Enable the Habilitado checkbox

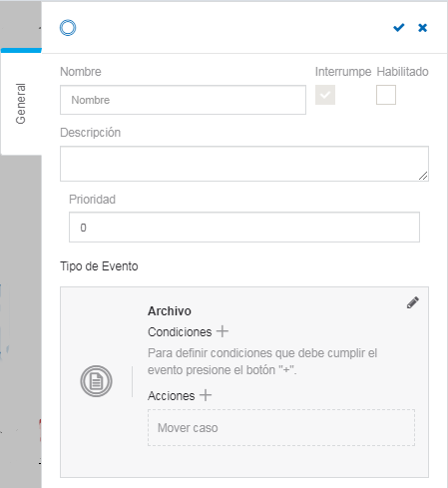pyautogui.click(x=386, y=95)
